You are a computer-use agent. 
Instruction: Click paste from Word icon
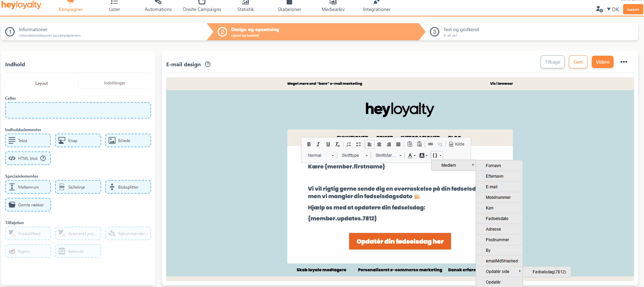[419, 144]
